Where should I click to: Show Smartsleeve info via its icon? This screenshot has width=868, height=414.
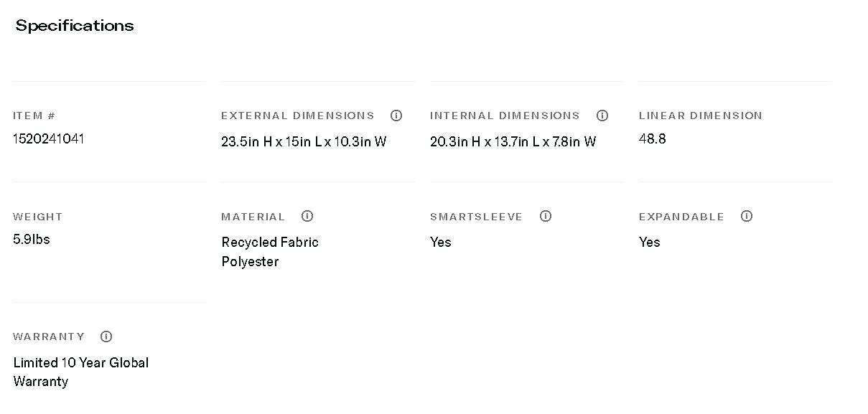coord(546,216)
